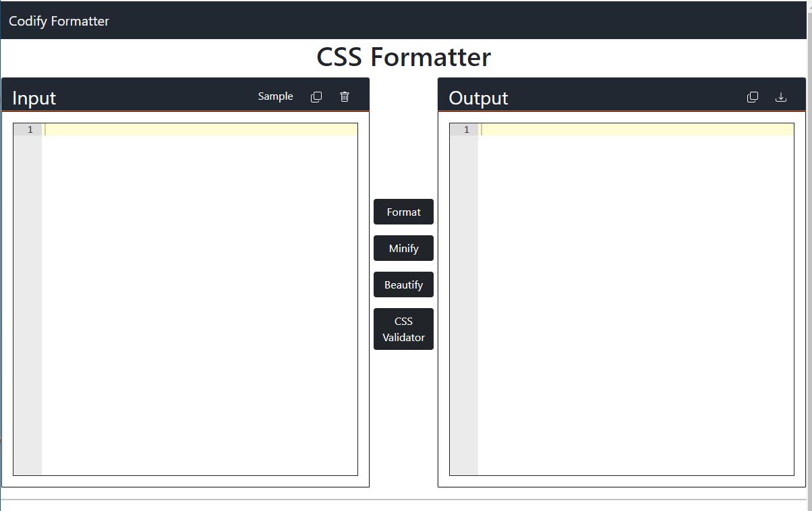Click the Beautify button

403,284
